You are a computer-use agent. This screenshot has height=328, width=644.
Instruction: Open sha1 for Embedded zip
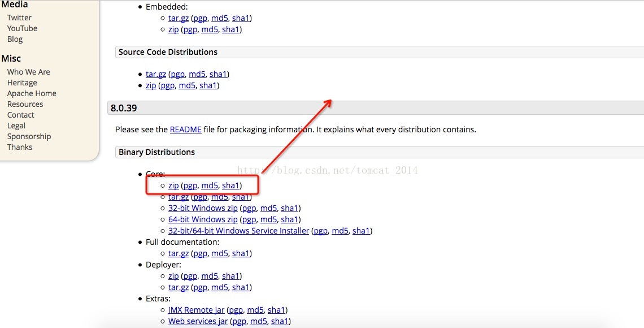(231, 29)
